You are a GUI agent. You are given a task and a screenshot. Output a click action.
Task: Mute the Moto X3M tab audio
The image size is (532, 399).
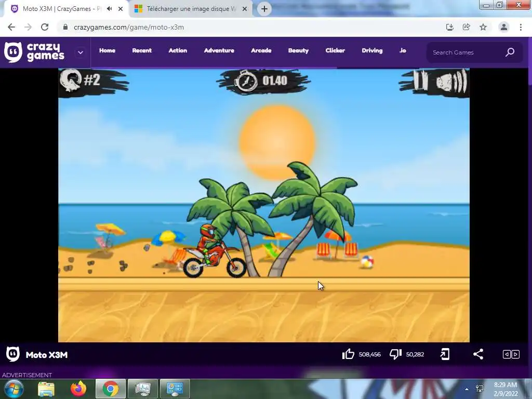click(x=109, y=9)
